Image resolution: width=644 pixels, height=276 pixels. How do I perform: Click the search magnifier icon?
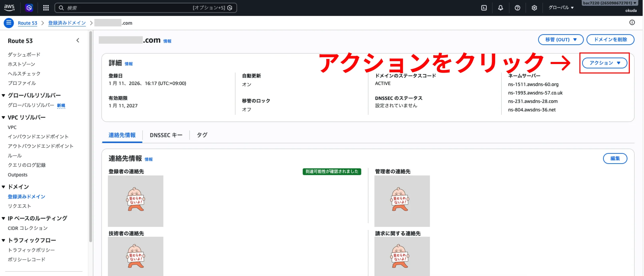[61, 8]
